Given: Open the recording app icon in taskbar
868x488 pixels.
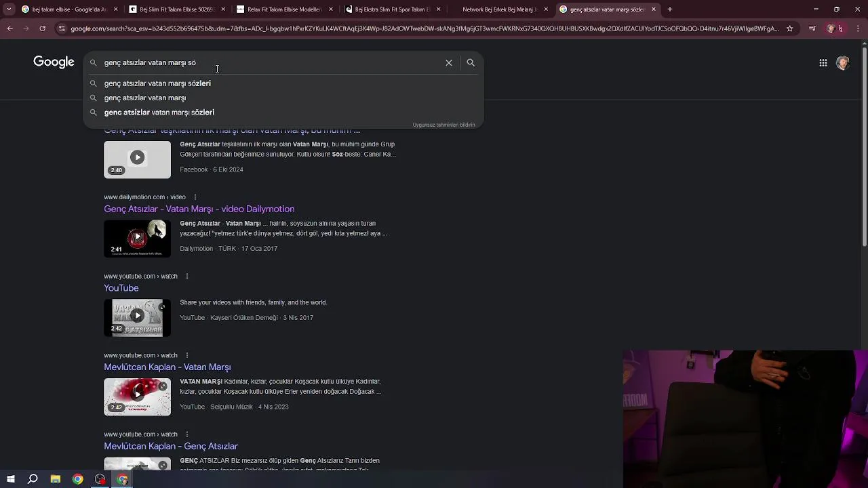Looking at the screenshot, I should [x=100, y=479].
